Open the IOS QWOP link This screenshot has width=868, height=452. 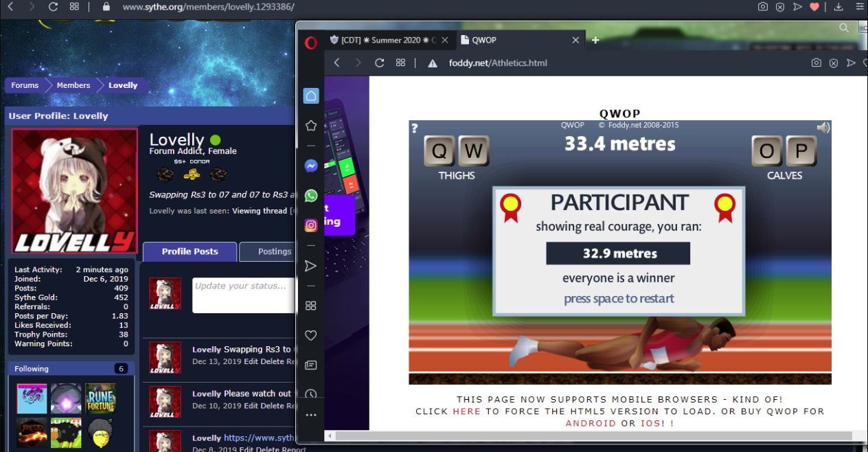click(650, 423)
